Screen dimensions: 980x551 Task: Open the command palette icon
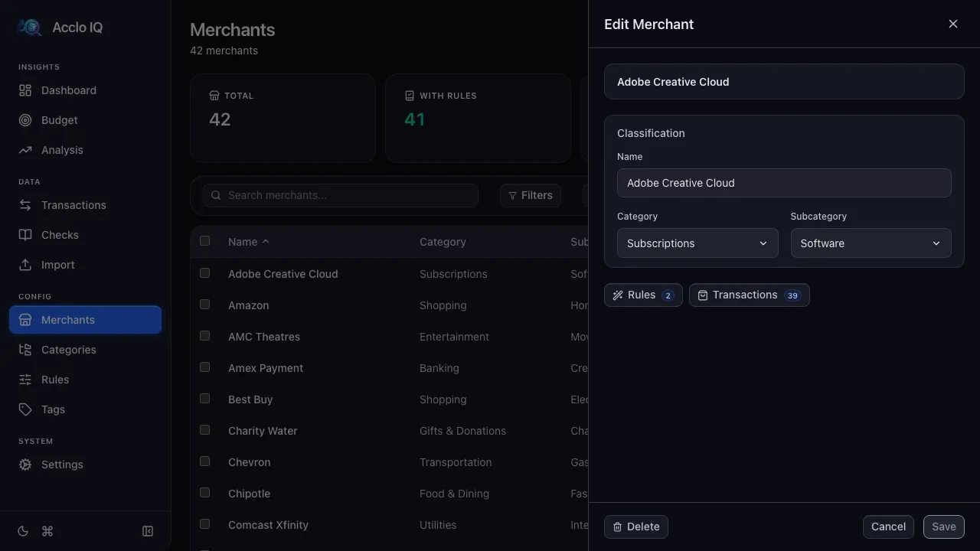[47, 531]
